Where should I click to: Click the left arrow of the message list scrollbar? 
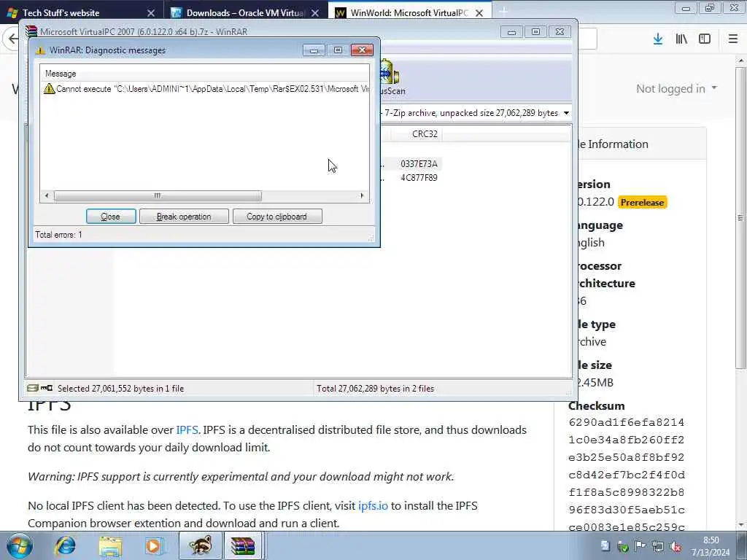pos(47,195)
